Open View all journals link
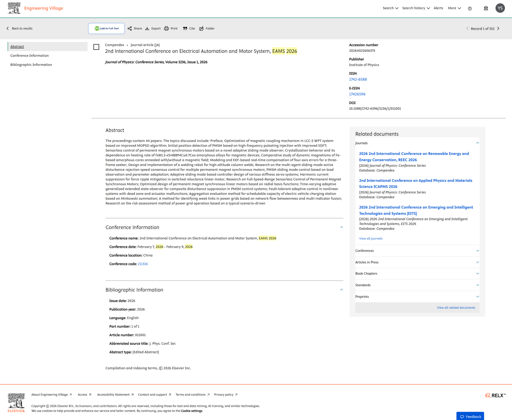Screen dimensions: 512x420 pos(371,238)
